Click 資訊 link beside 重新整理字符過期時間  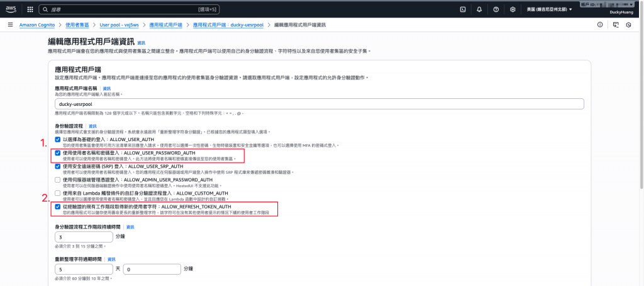pyautogui.click(x=112, y=260)
